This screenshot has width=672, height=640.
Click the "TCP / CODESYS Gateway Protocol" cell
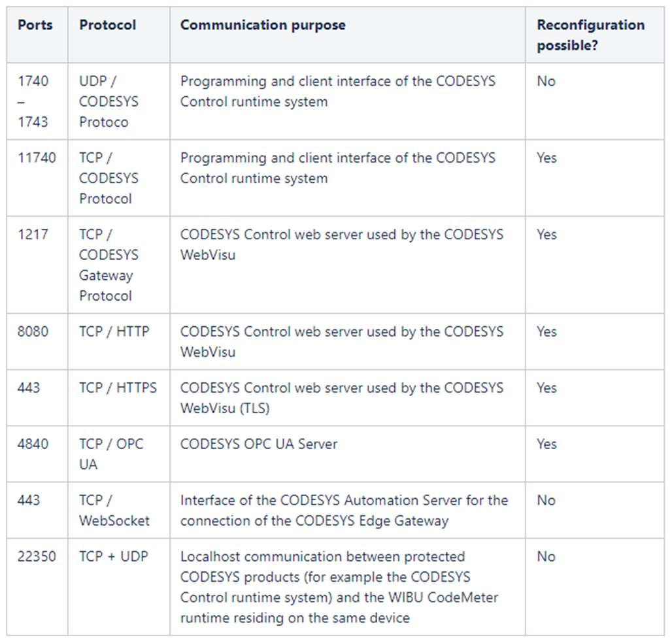point(109,265)
